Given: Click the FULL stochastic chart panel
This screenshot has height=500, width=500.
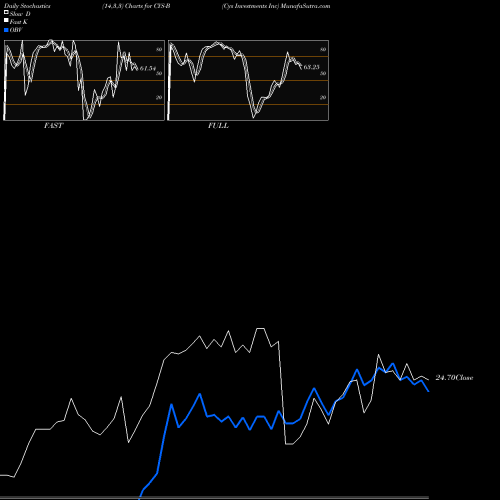Looking at the screenshot, I should (x=248, y=80).
